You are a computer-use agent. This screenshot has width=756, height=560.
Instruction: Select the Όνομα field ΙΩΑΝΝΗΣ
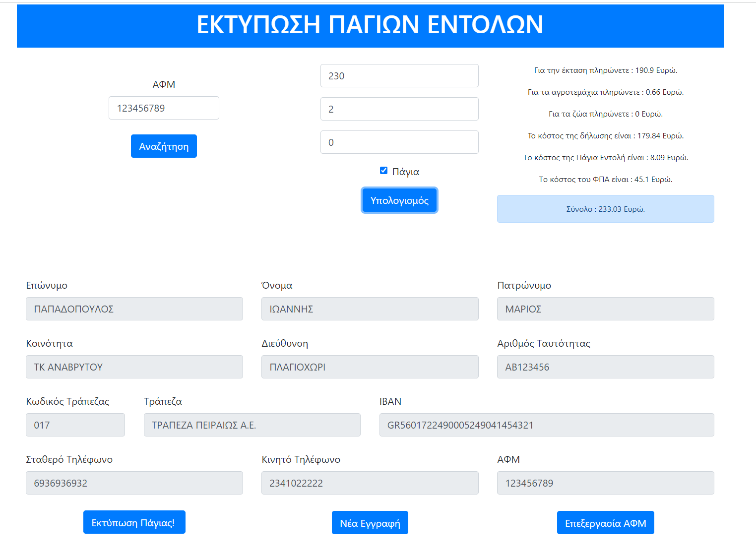coord(370,309)
